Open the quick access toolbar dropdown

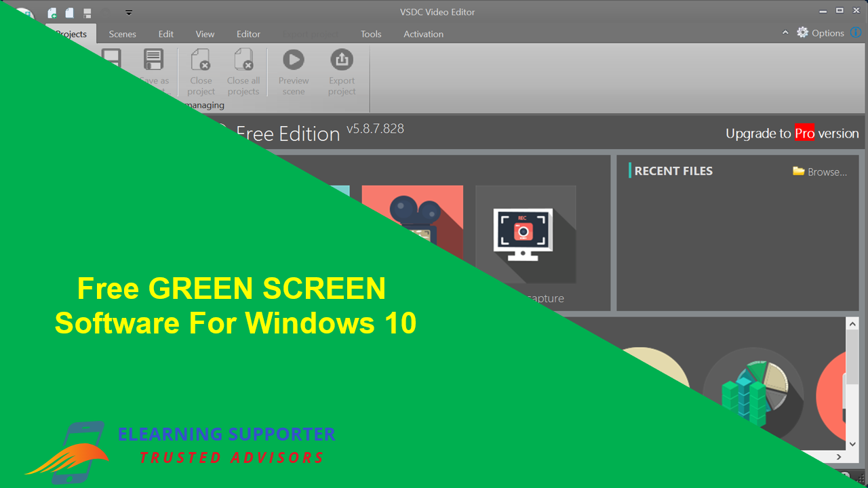coord(128,12)
